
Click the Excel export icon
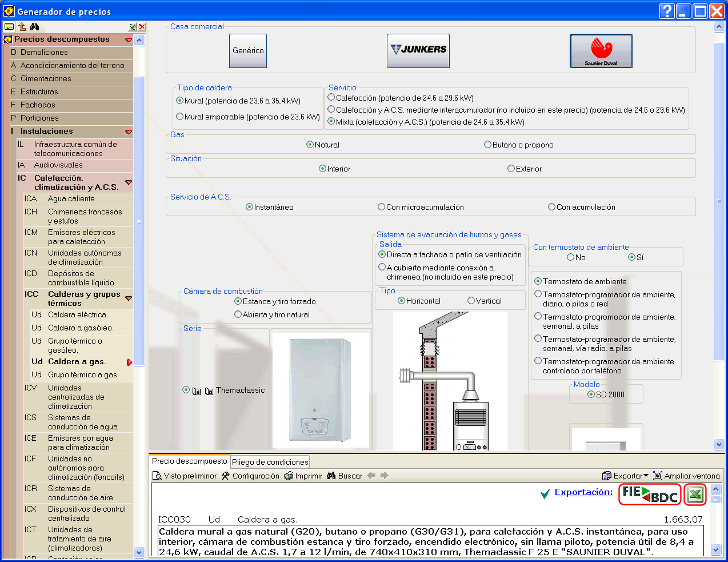[x=695, y=494]
